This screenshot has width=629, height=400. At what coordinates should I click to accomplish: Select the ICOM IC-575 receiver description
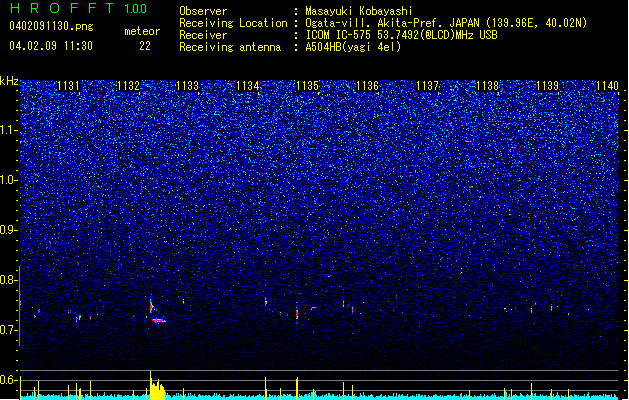click(x=401, y=35)
